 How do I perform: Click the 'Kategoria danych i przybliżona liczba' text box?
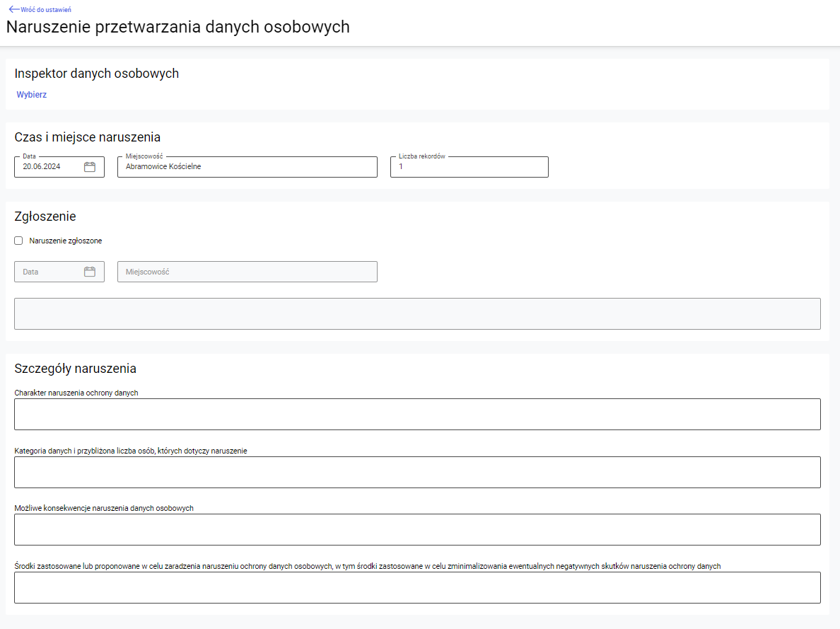417,472
